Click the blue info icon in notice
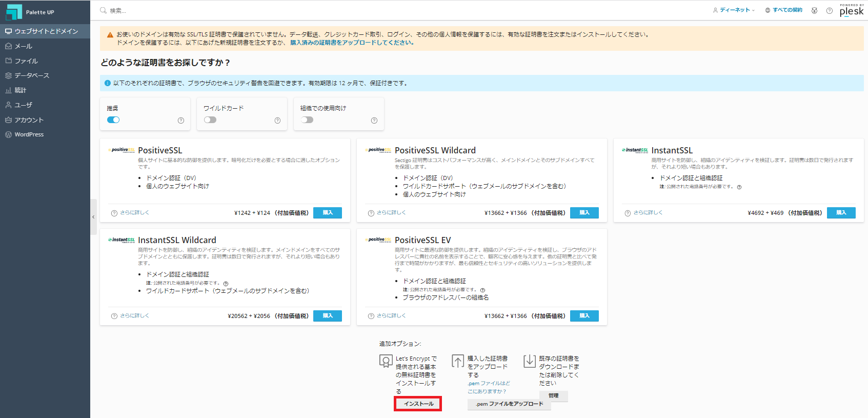This screenshot has height=418, width=868. [108, 83]
